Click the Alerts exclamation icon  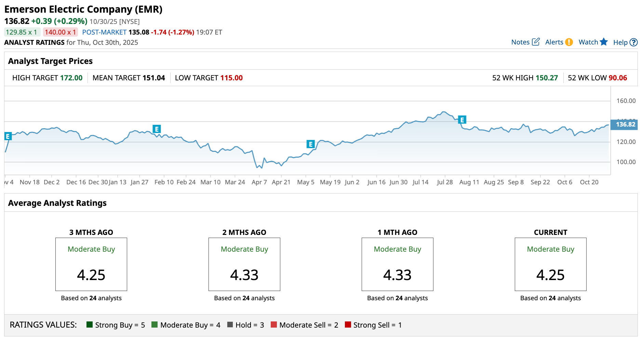click(569, 42)
